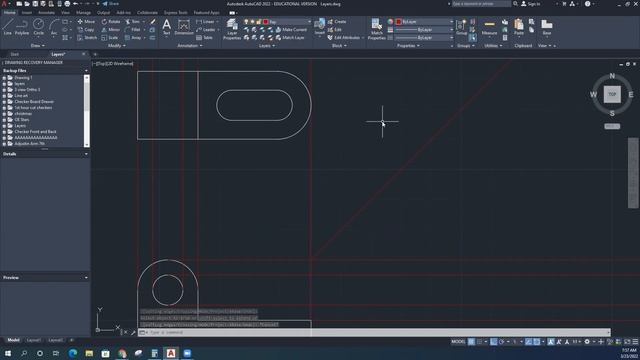Open the Home ribbon tab
This screenshot has width=640, height=360.
tap(9, 13)
